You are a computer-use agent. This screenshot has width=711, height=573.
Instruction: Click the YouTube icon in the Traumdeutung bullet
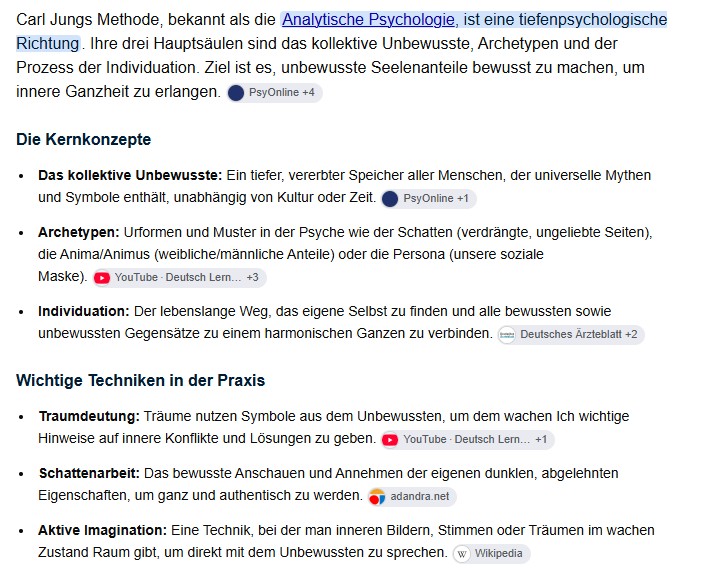coord(390,439)
